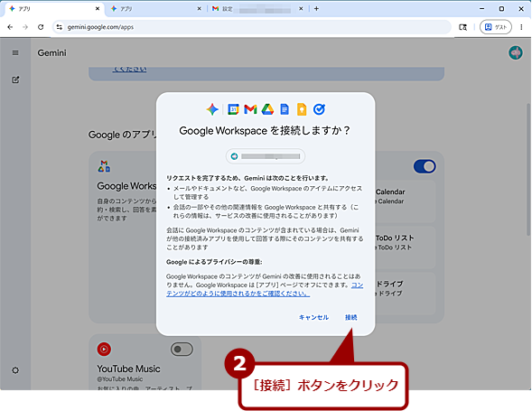
Task: Switch to the Gmail 設定 tab
Action: [x=257, y=9]
